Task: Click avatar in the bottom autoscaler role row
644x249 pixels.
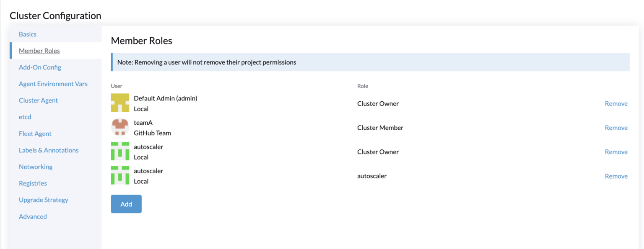Action: click(x=120, y=175)
